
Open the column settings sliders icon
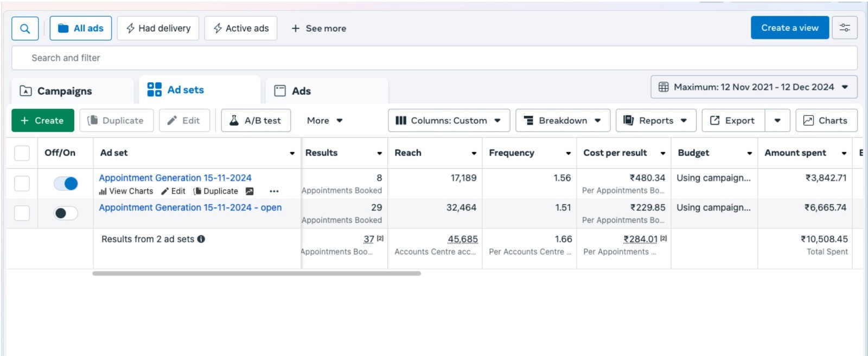click(845, 28)
